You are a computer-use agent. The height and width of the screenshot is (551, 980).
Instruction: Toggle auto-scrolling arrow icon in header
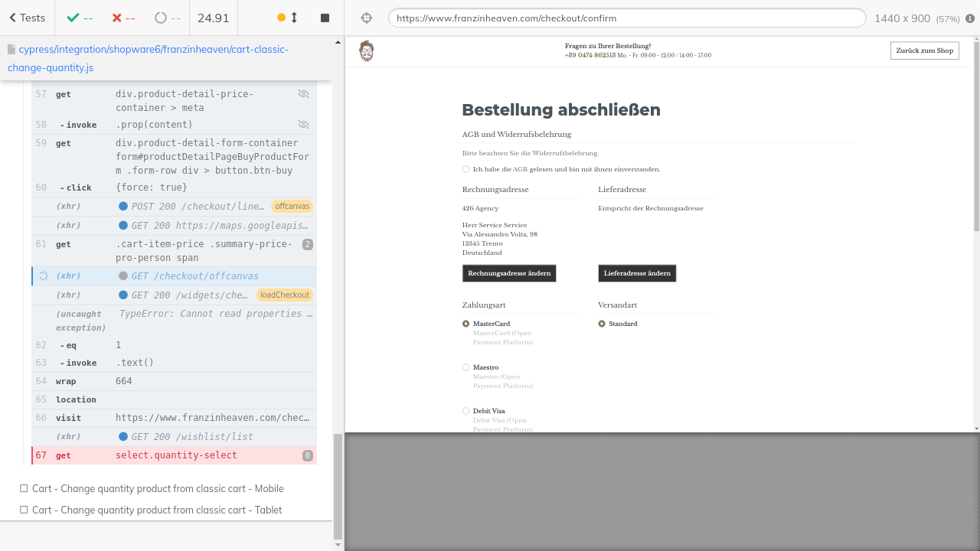point(294,18)
